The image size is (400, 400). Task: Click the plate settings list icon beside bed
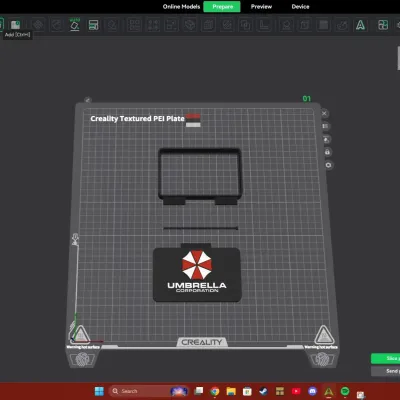pyautogui.click(x=325, y=126)
